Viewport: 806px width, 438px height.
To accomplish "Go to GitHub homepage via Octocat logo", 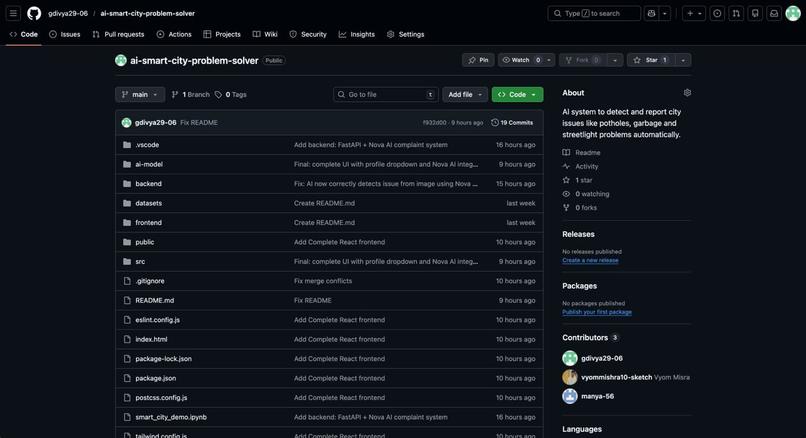I will pos(34,13).
